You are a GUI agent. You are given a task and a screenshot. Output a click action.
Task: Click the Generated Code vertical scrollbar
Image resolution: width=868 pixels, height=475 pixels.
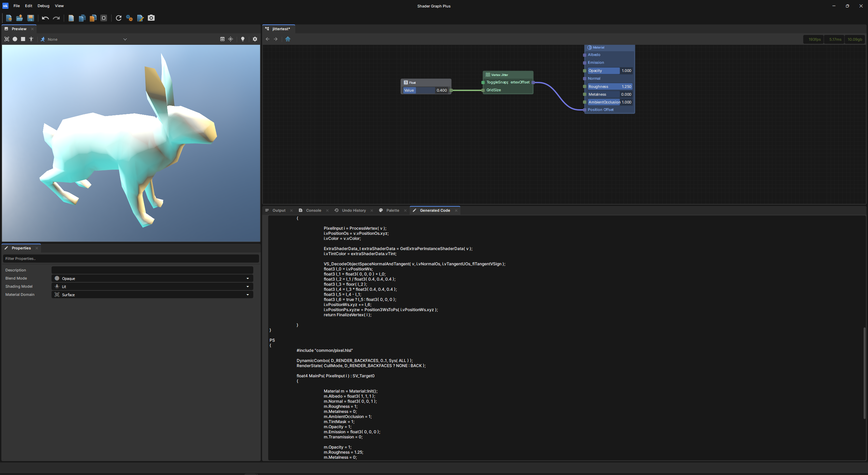pos(864,373)
